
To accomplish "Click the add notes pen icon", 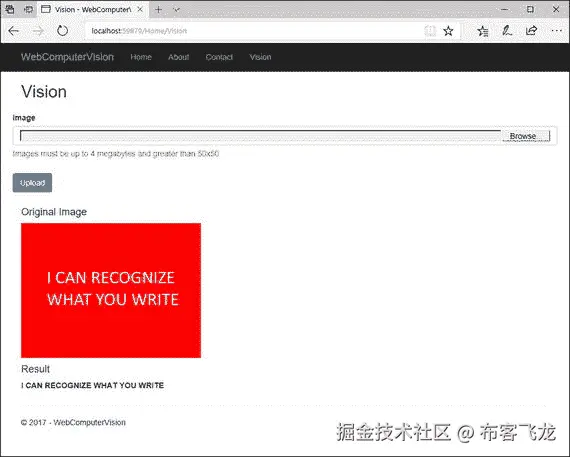I will click(x=507, y=31).
